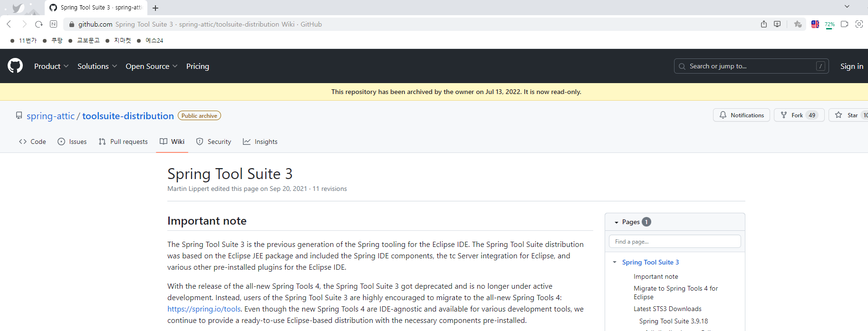Switch to the Issues tab
This screenshot has width=868, height=331.
(x=72, y=142)
